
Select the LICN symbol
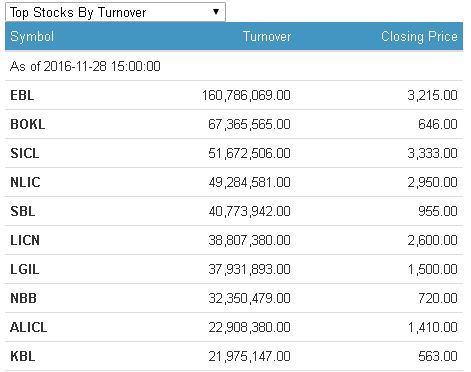[x=25, y=240]
